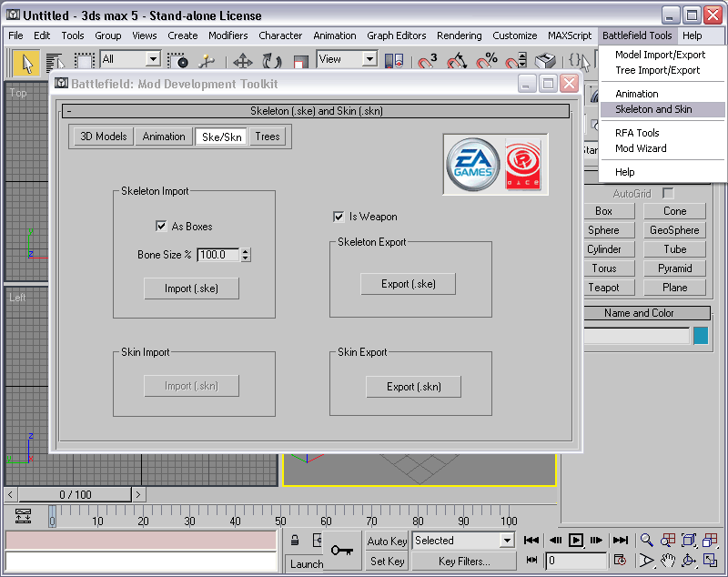Viewport: 728px width, 577px height.
Task: Choose the Rectangular Selection Region tool
Action: (x=84, y=62)
